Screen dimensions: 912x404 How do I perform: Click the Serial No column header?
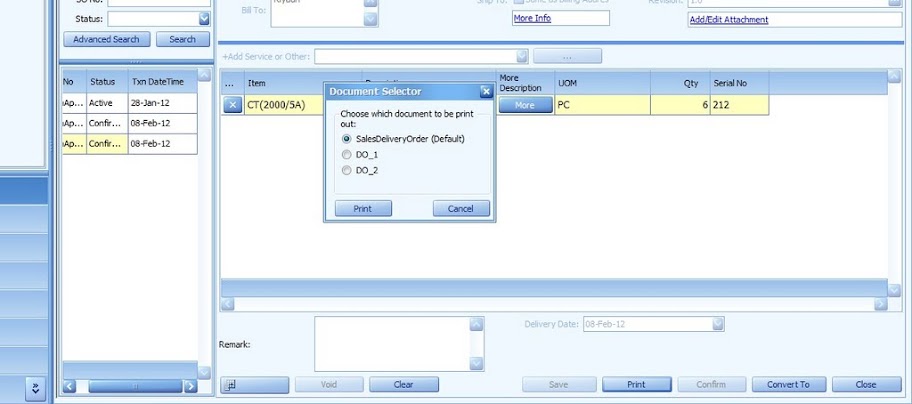(x=740, y=83)
